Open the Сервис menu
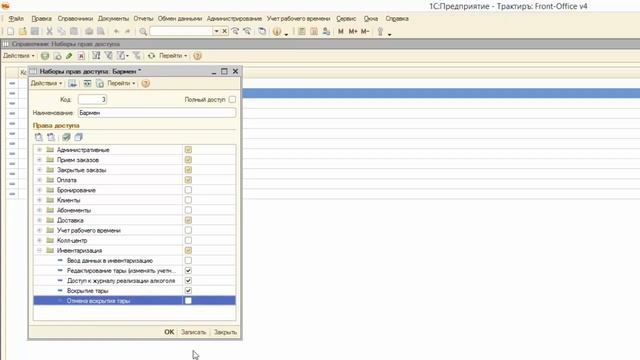The width and height of the screenshot is (640, 360). (346, 19)
